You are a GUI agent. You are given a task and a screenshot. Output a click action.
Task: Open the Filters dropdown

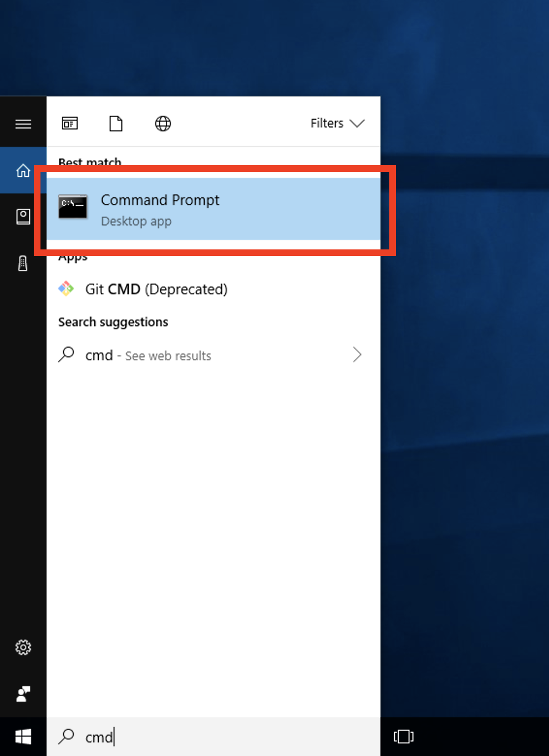point(337,123)
